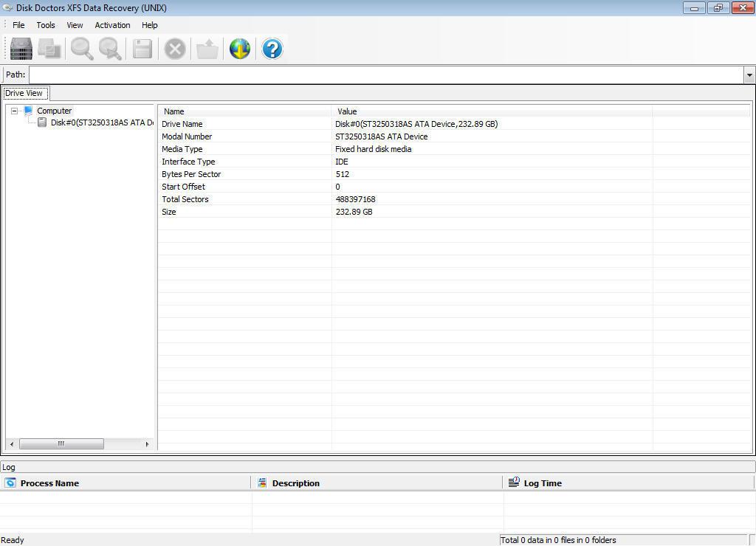Open Help using the question mark icon
756x546 pixels.
click(x=272, y=49)
